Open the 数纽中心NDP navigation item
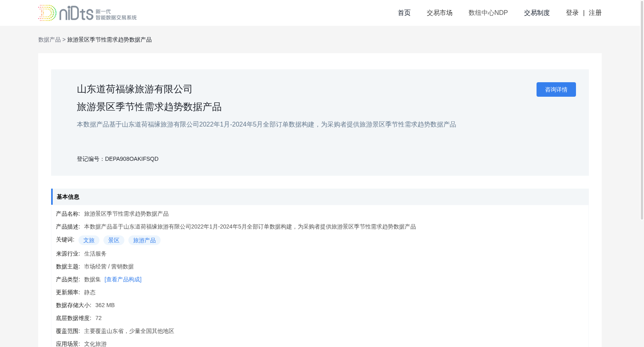The image size is (644, 347). click(488, 13)
